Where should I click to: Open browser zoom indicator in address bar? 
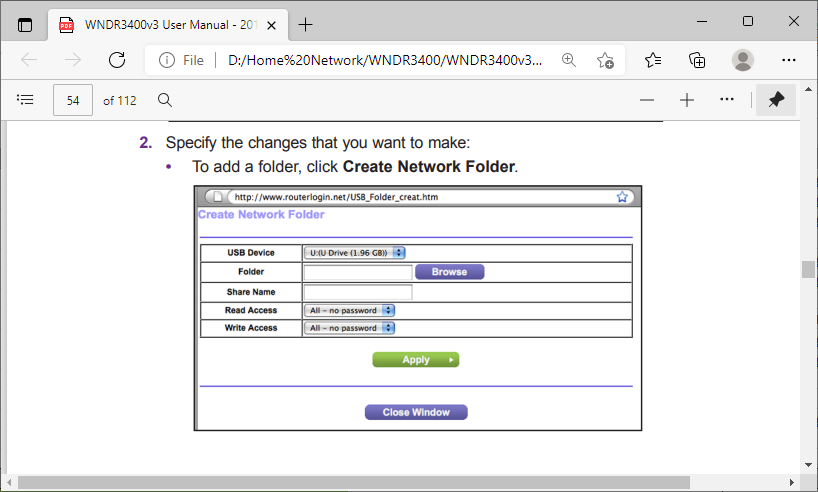pos(569,60)
